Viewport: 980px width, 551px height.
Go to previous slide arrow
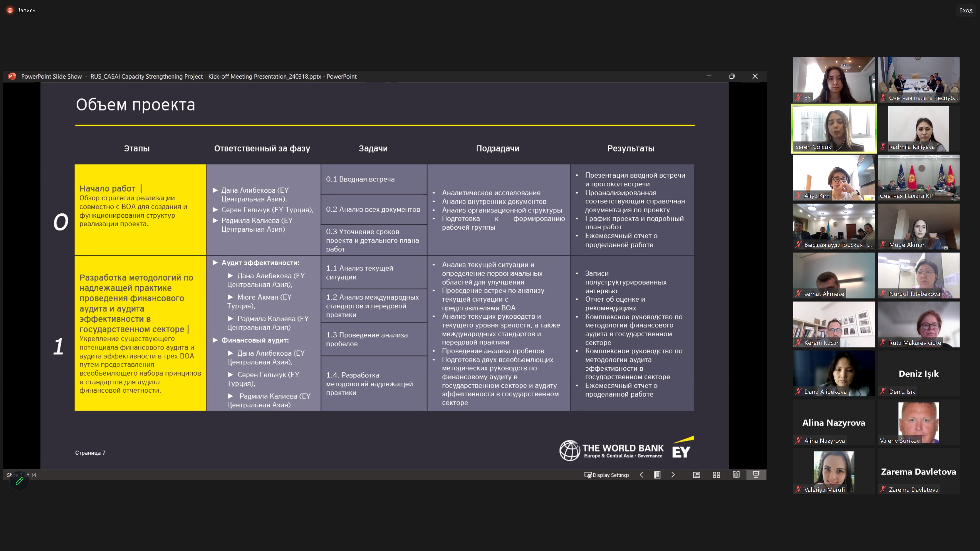pos(641,474)
